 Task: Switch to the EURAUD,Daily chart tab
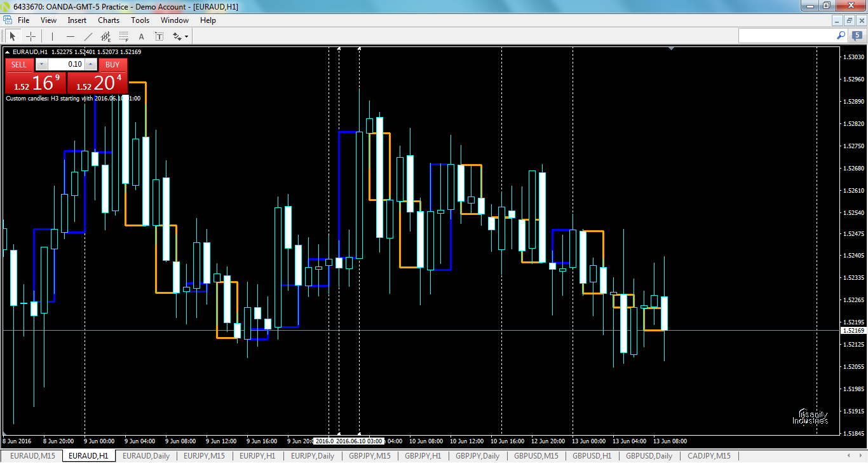(146, 456)
